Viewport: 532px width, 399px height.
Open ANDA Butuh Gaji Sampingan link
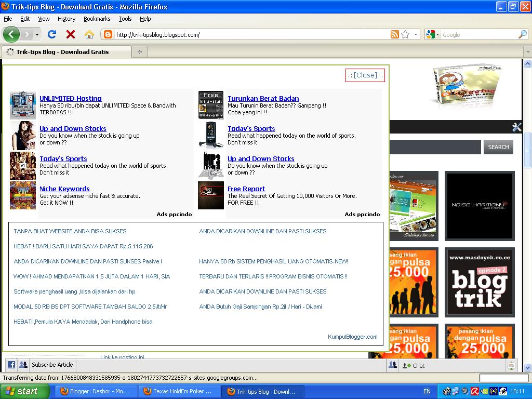point(261,307)
